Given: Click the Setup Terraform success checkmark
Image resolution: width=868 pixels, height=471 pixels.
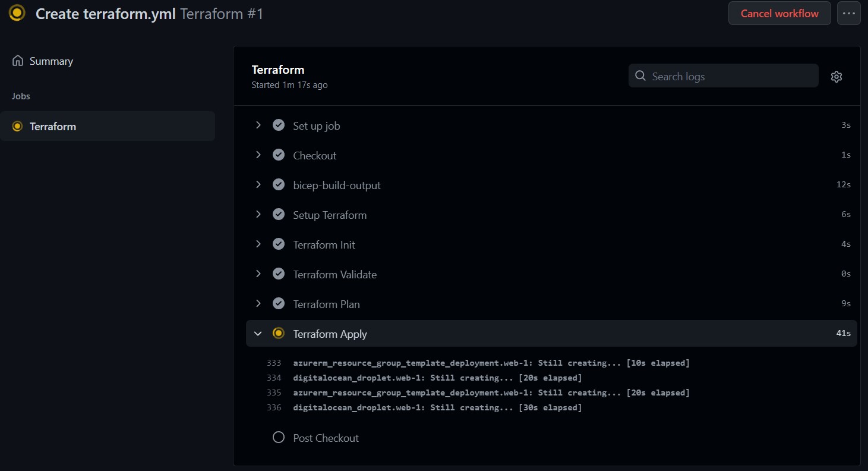Looking at the screenshot, I should coord(279,215).
